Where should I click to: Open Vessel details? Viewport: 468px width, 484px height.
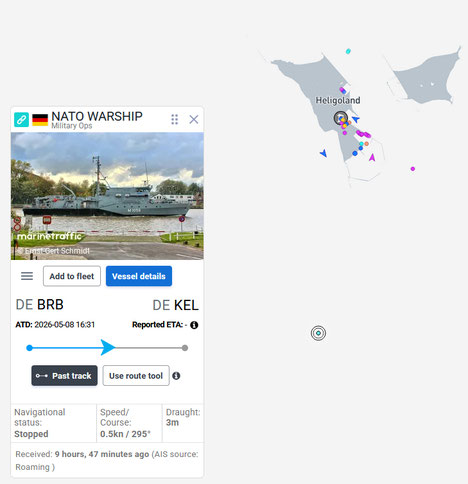[x=139, y=276]
